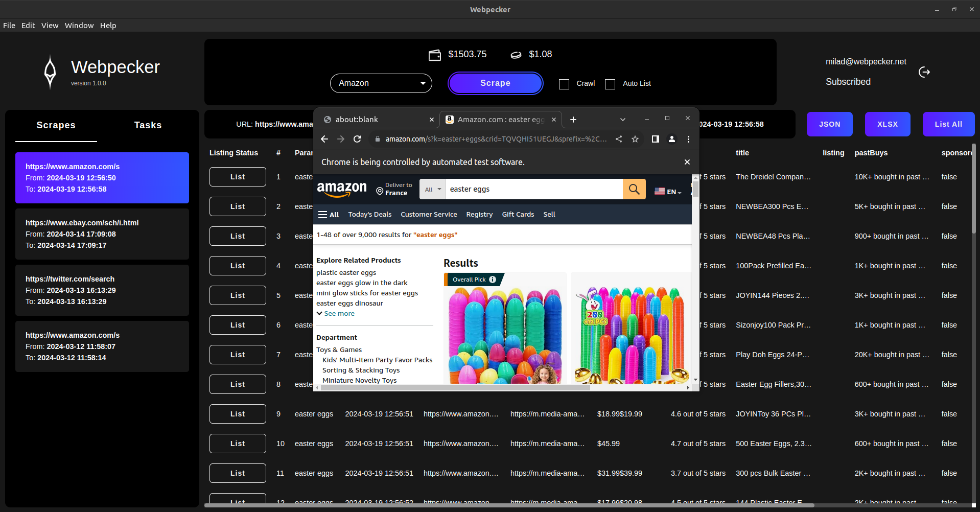980x512 pixels.
Task: Open Today's Deals link on Amazon
Action: (370, 215)
